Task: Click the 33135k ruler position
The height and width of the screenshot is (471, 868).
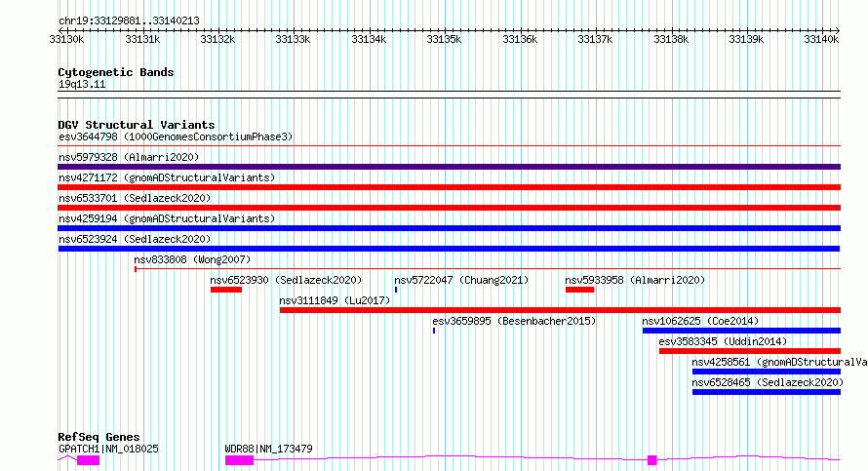Action: tap(444, 39)
